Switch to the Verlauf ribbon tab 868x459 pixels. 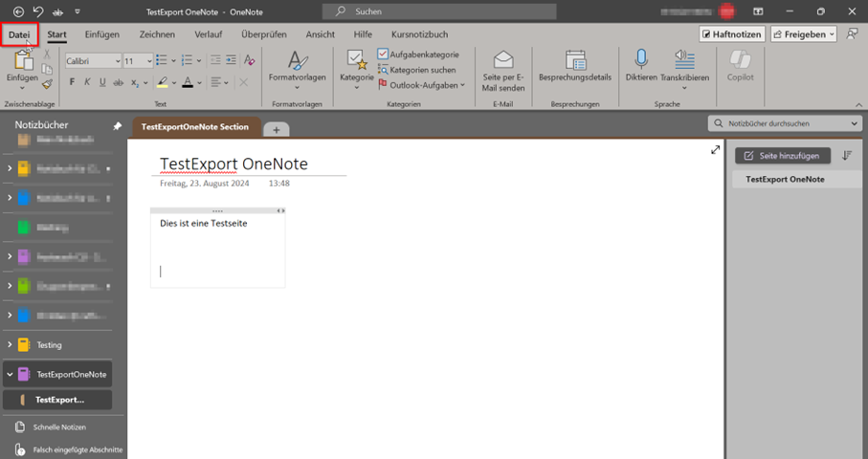(208, 34)
